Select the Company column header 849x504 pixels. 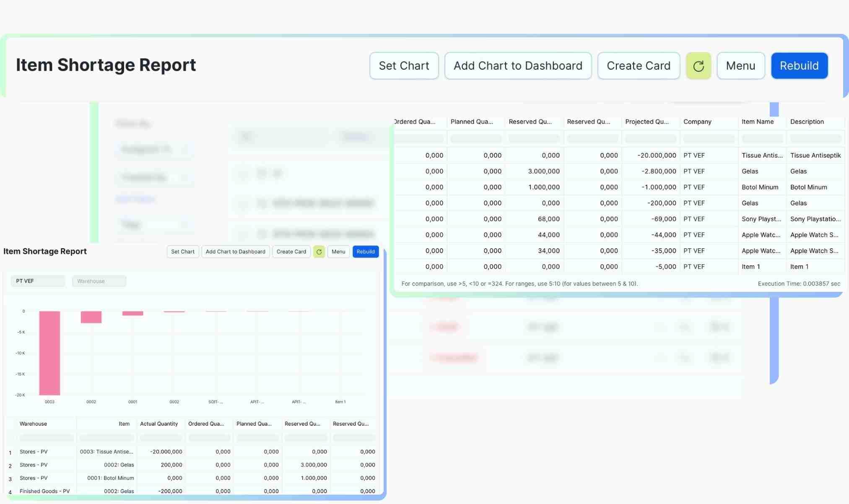[697, 122]
